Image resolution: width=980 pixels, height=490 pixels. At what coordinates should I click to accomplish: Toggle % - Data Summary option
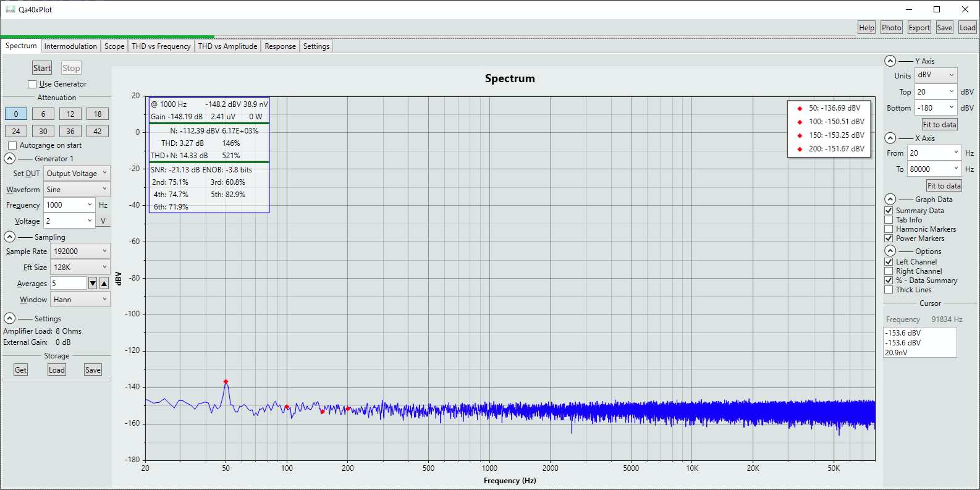[x=889, y=281]
